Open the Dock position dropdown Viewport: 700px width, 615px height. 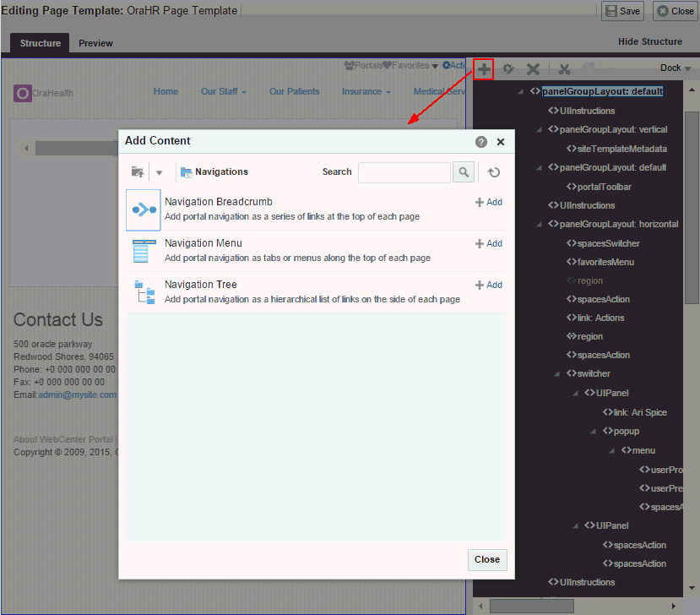coord(676,68)
